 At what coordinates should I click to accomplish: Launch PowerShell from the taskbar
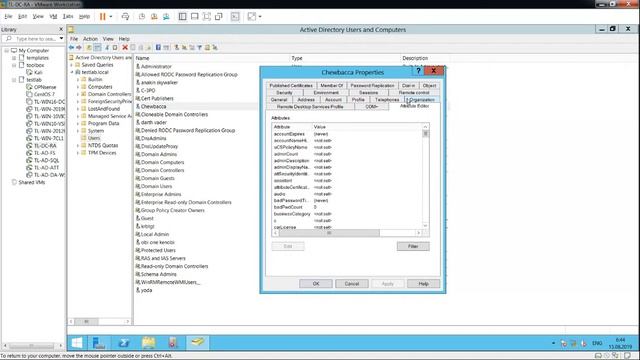pyautogui.click(x=124, y=342)
